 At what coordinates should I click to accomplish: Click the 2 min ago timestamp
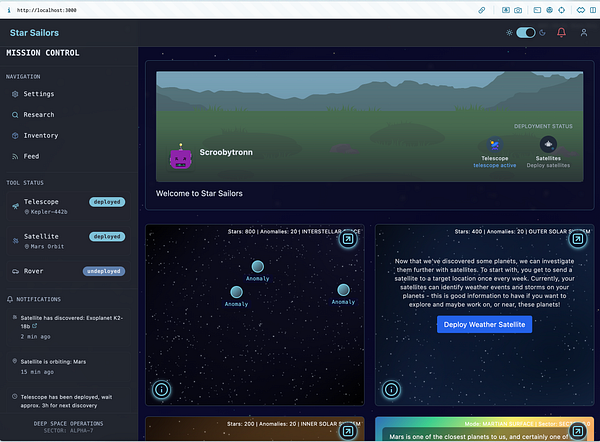pyautogui.click(x=35, y=337)
